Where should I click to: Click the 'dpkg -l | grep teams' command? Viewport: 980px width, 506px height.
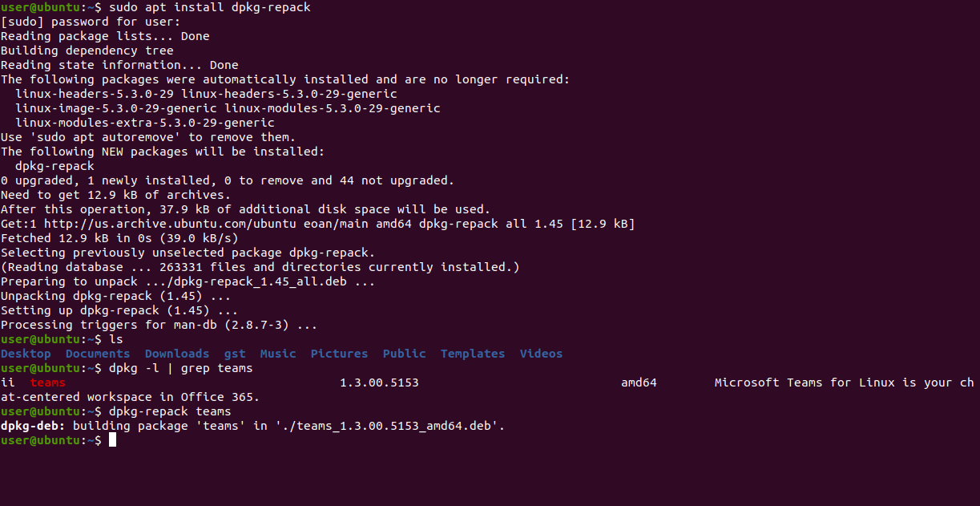[x=180, y=368]
